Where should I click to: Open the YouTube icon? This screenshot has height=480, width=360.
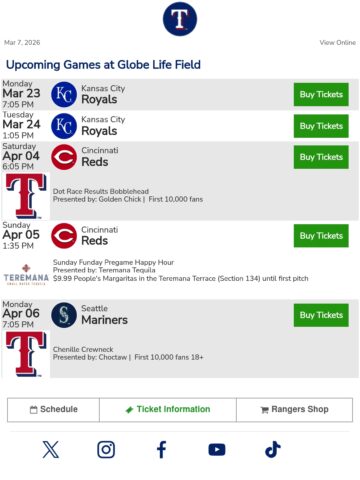[217, 449]
